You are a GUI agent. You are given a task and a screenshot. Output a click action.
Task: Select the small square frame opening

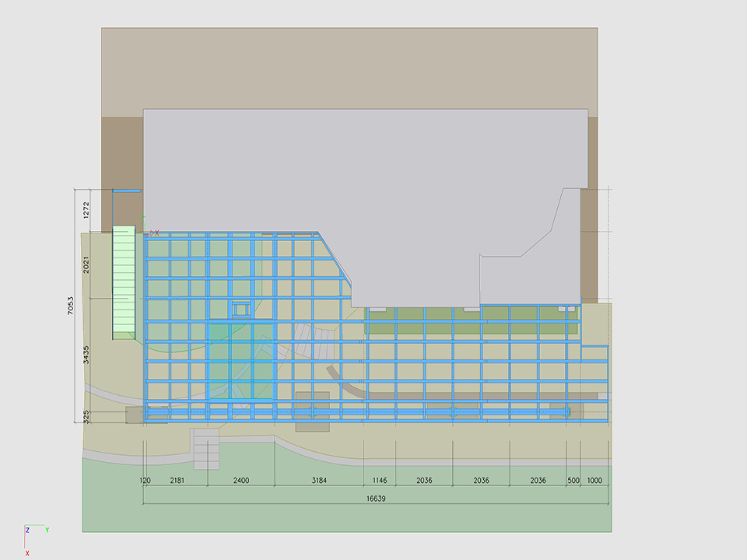(x=240, y=309)
